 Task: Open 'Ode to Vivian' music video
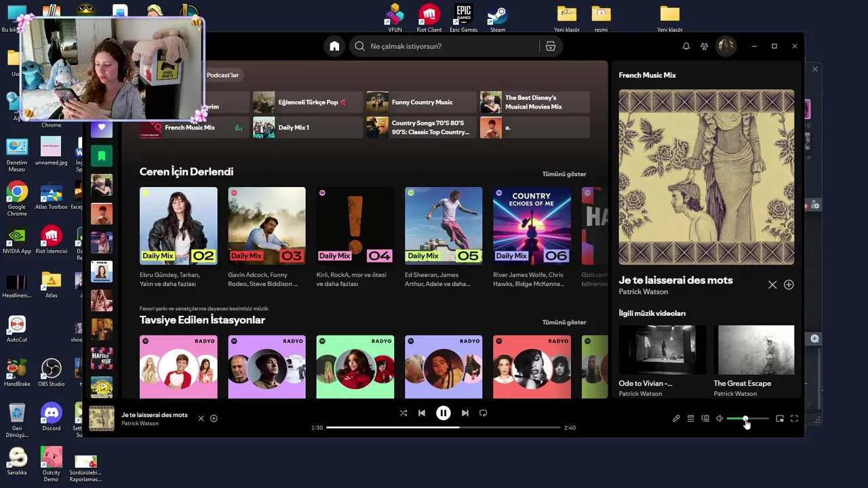(663, 360)
